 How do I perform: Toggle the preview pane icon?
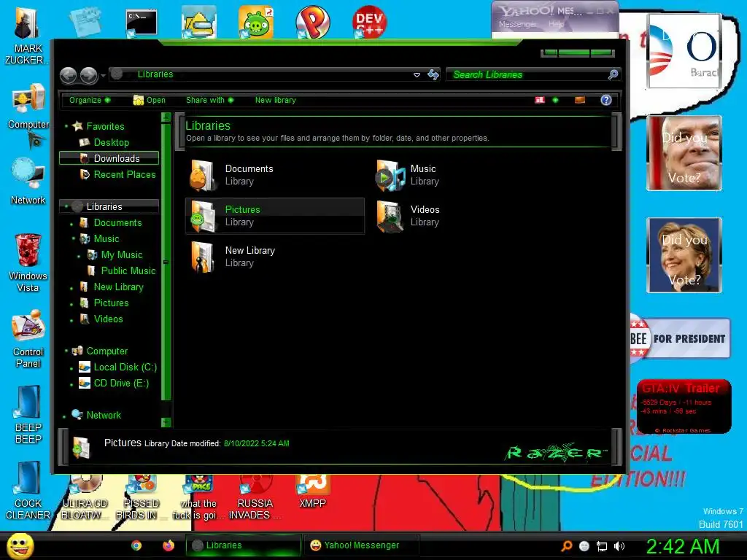(580, 100)
